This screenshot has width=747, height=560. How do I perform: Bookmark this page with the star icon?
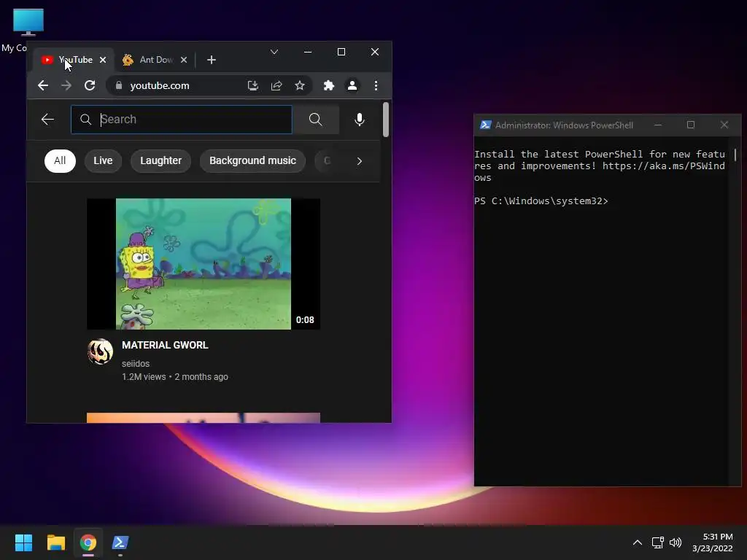click(300, 86)
